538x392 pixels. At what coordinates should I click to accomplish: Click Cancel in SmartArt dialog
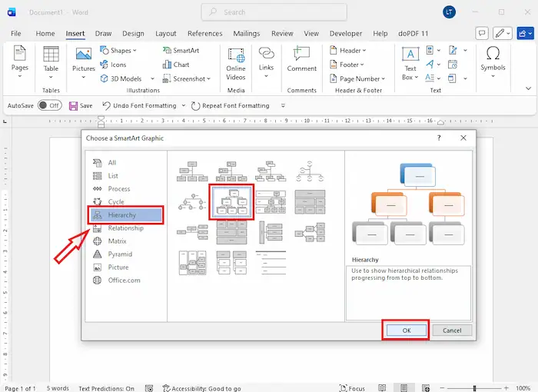pos(452,330)
